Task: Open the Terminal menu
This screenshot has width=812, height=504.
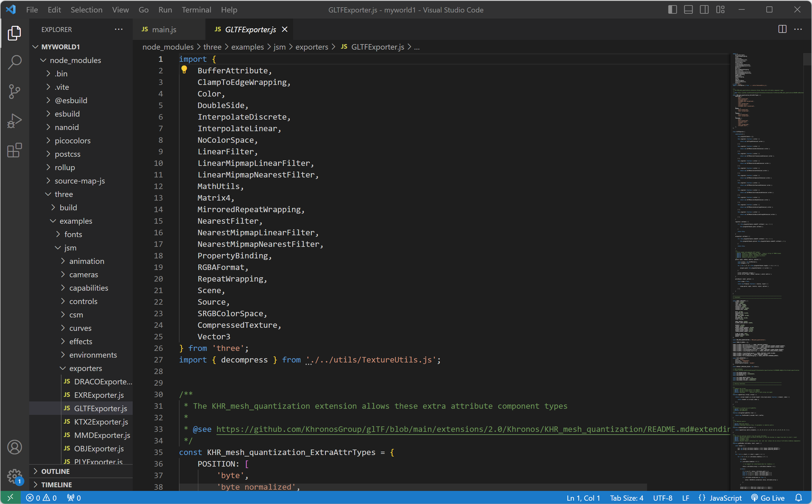Action: [x=196, y=10]
